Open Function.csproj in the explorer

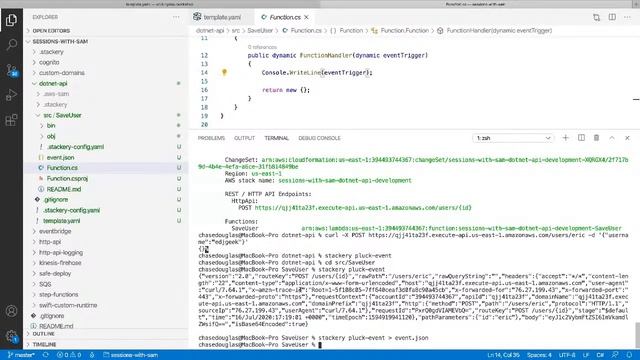point(67,178)
